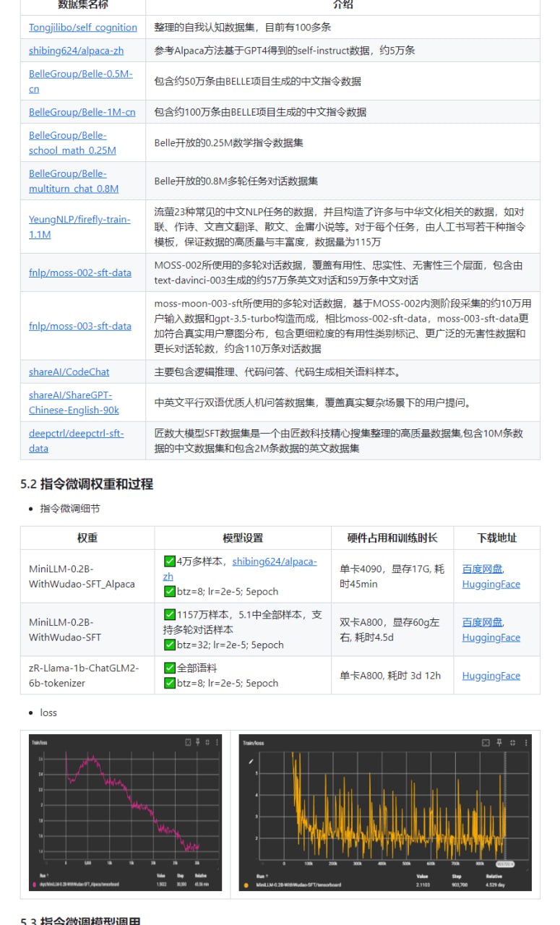This screenshot has height=925, width=560.
Task: Click table header 下载地址
Action: click(497, 538)
